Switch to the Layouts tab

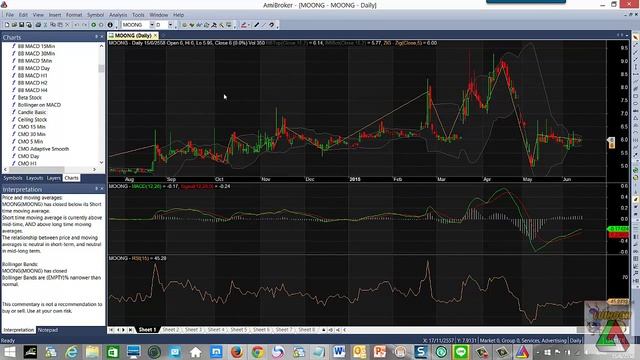34,178
